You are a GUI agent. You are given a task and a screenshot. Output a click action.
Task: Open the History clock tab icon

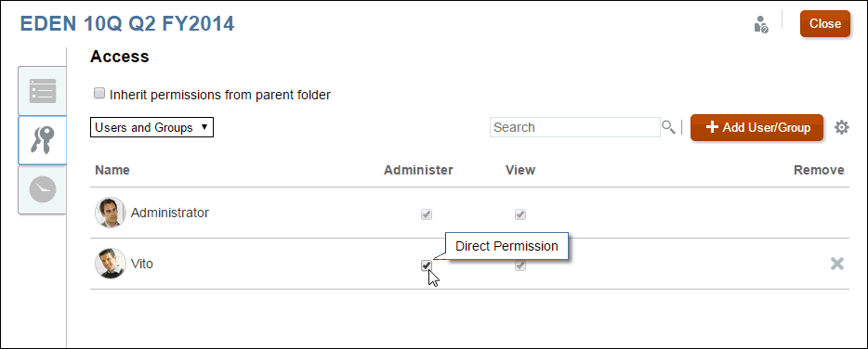[x=43, y=189]
